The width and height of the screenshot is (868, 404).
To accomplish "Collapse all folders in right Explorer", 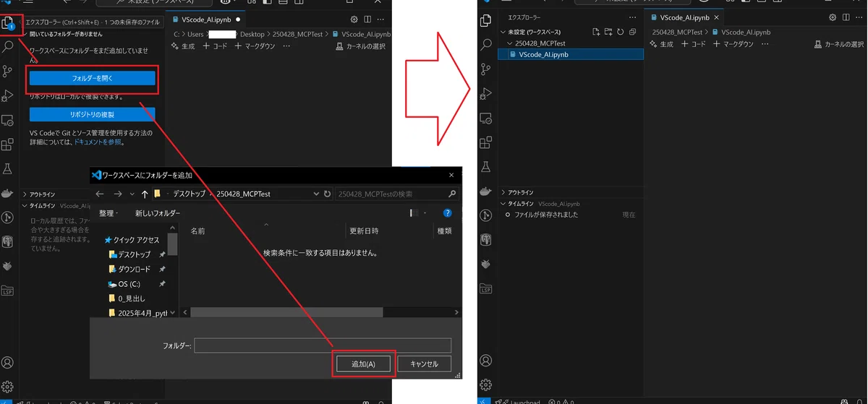I will pos(633,32).
